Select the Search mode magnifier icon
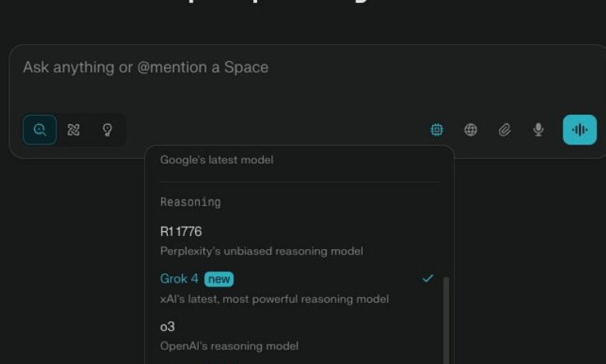This screenshot has width=606, height=364. click(40, 130)
